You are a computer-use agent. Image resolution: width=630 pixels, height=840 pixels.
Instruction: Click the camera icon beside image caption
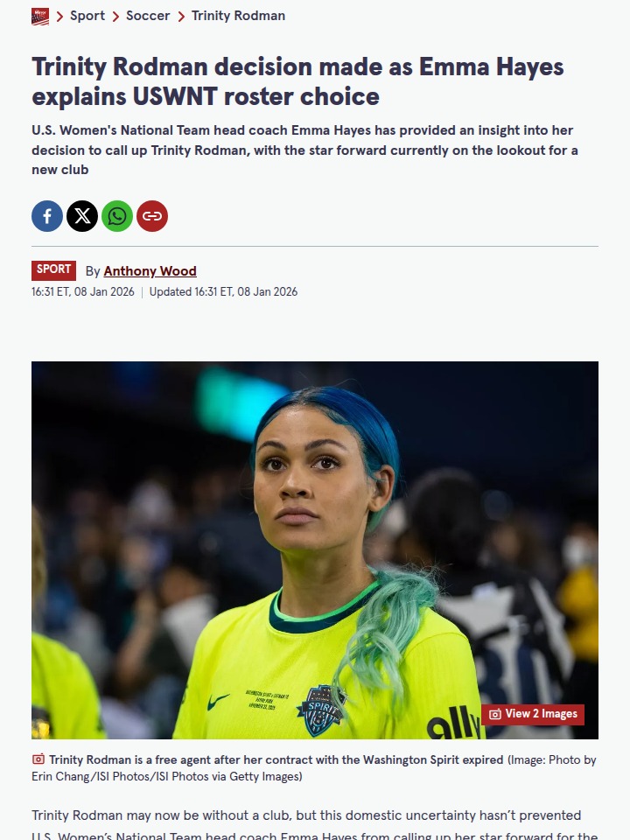click(x=38, y=759)
